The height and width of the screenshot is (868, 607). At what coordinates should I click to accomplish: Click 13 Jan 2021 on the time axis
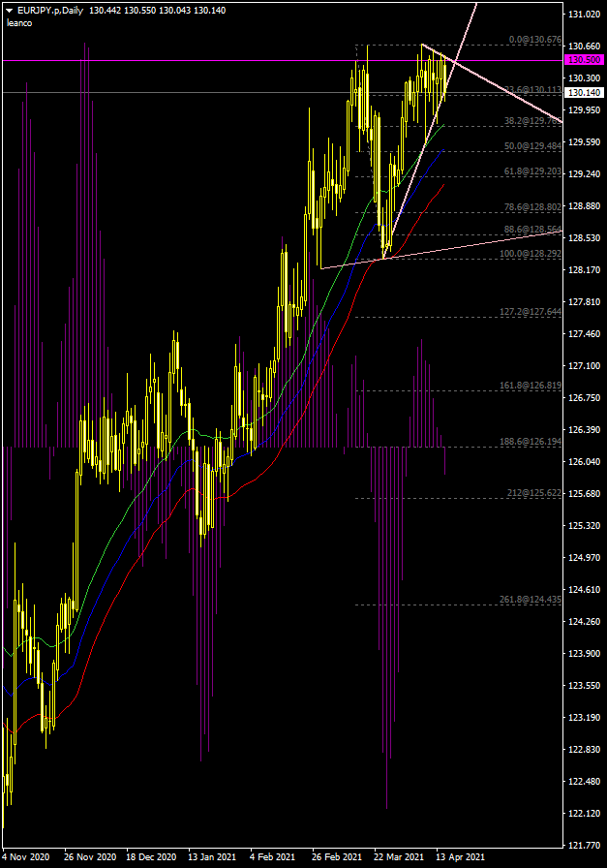(x=212, y=857)
